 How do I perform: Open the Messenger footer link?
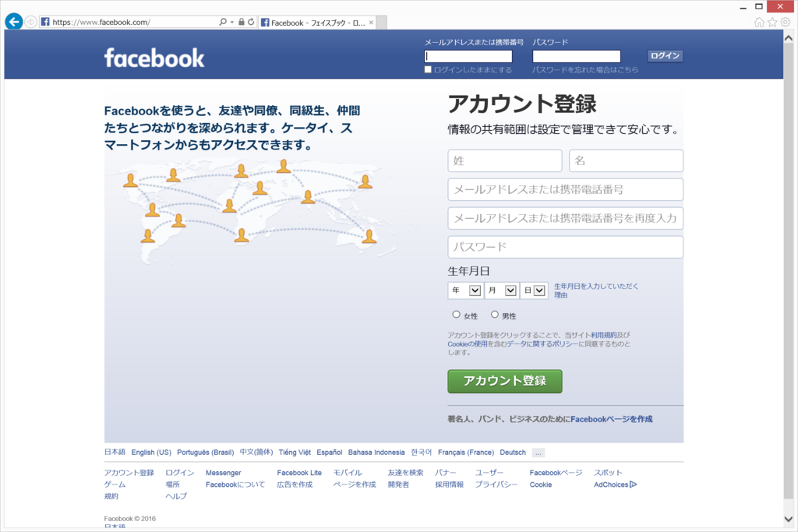pyautogui.click(x=224, y=473)
